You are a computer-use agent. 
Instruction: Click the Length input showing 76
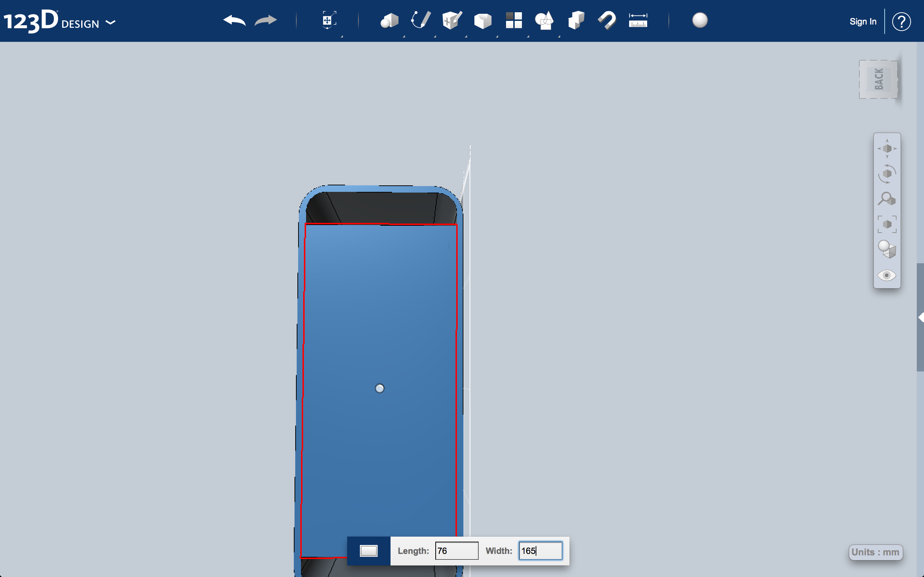point(456,550)
